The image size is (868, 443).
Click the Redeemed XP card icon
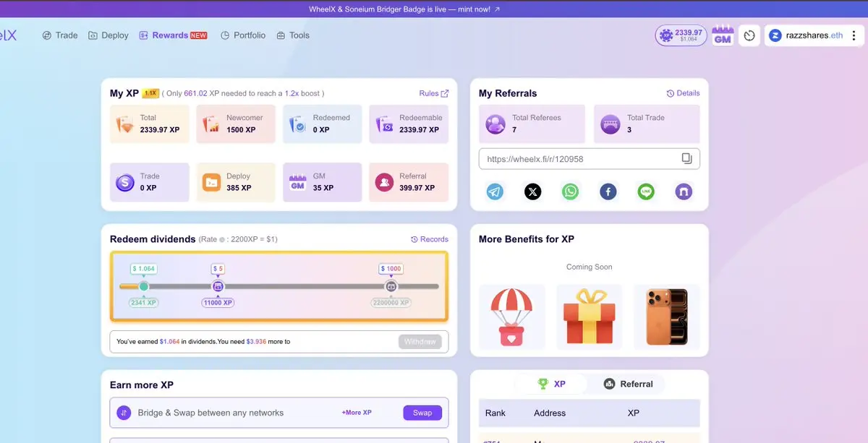(x=298, y=124)
